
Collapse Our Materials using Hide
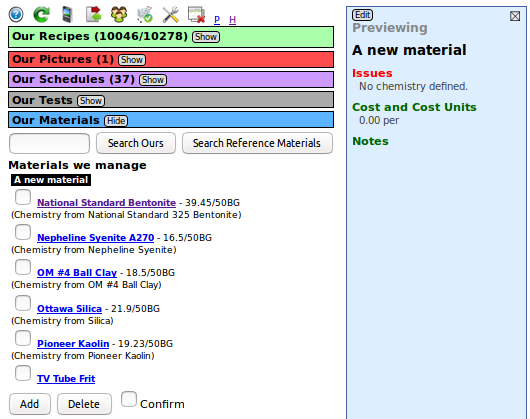tap(116, 121)
